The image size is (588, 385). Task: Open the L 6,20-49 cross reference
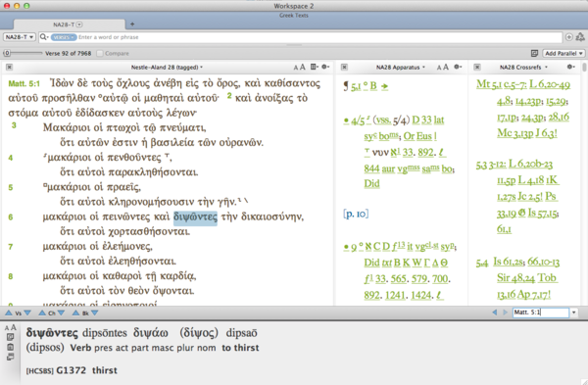[x=550, y=84]
